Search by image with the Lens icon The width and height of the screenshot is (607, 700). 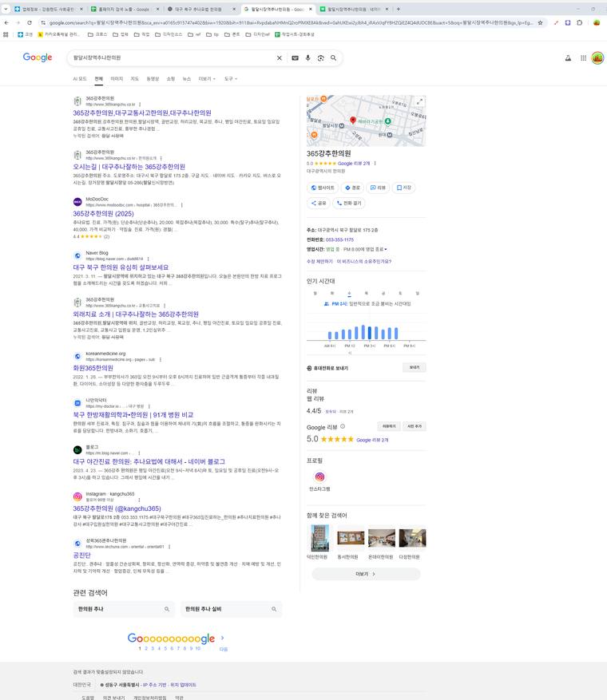click(321, 58)
